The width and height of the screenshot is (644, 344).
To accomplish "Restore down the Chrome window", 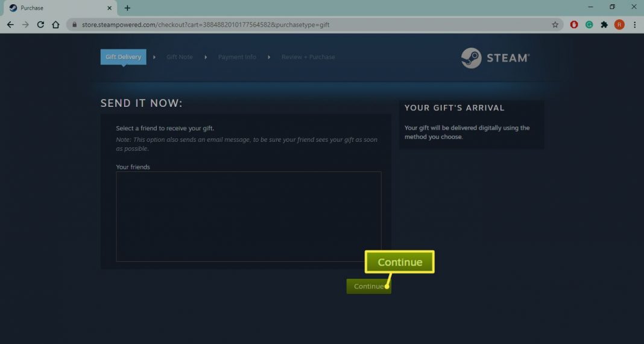I will click(x=613, y=7).
